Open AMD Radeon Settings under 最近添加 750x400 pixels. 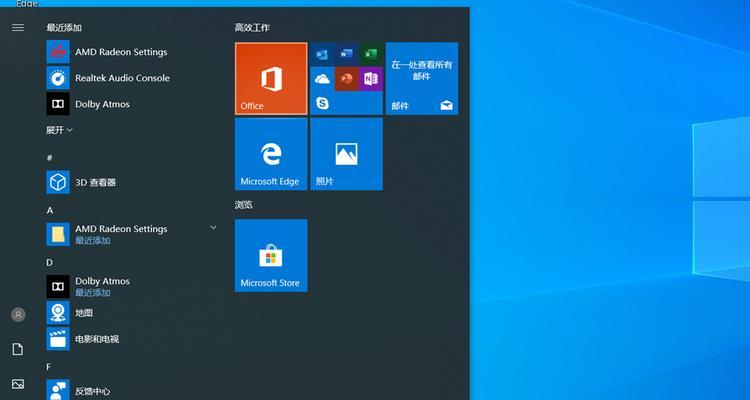point(132,52)
